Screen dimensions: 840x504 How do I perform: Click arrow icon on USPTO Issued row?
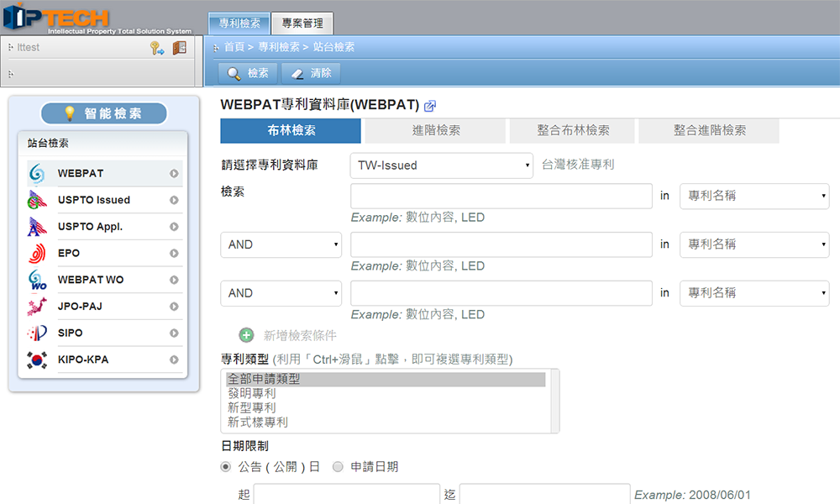click(x=174, y=200)
